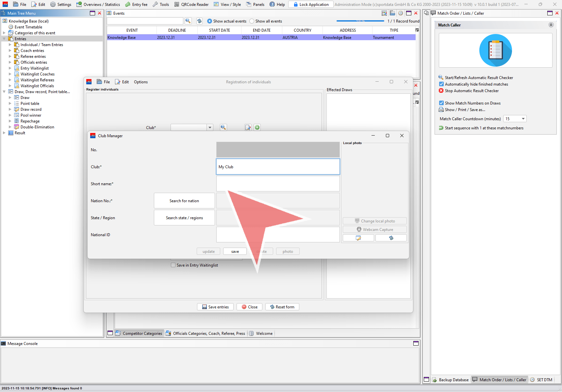
Task: Click the edit-event icon in Events header
Action: (x=385, y=13)
